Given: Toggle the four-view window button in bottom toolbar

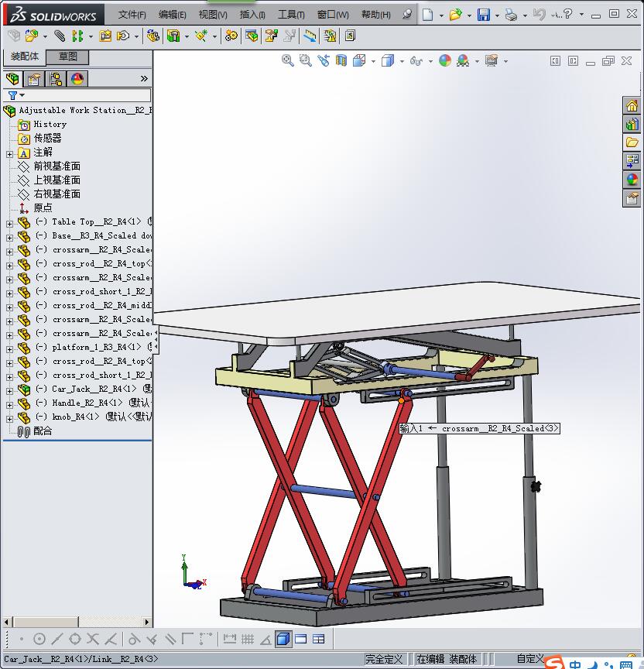Looking at the screenshot, I should click(319, 639).
